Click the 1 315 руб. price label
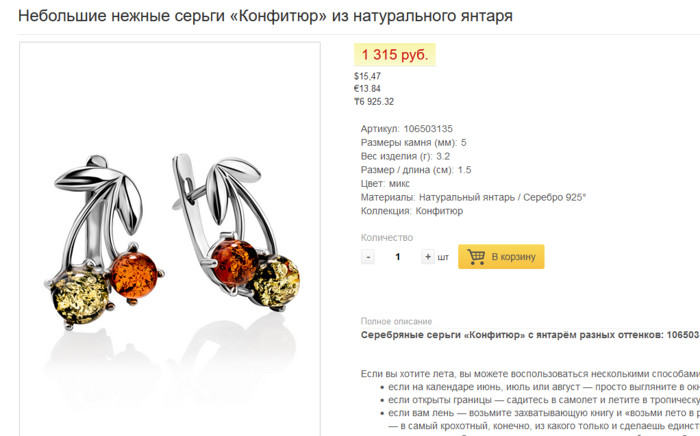Image resolution: width=700 pixels, height=436 pixels. coord(395,54)
